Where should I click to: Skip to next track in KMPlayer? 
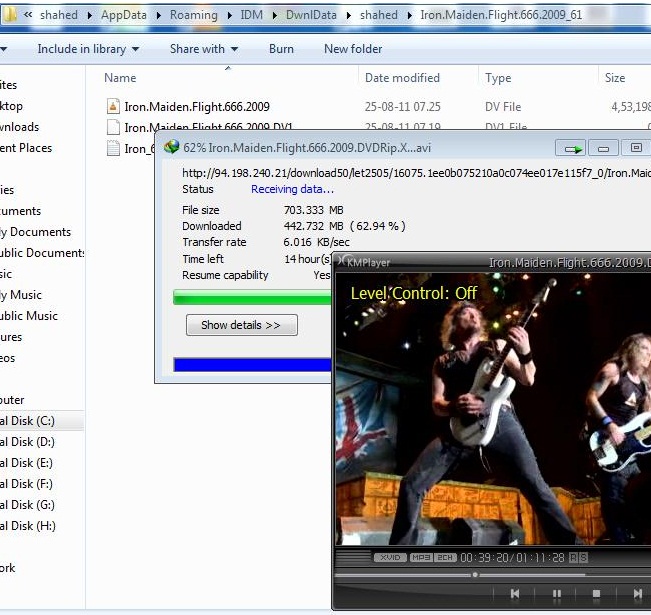[637, 594]
